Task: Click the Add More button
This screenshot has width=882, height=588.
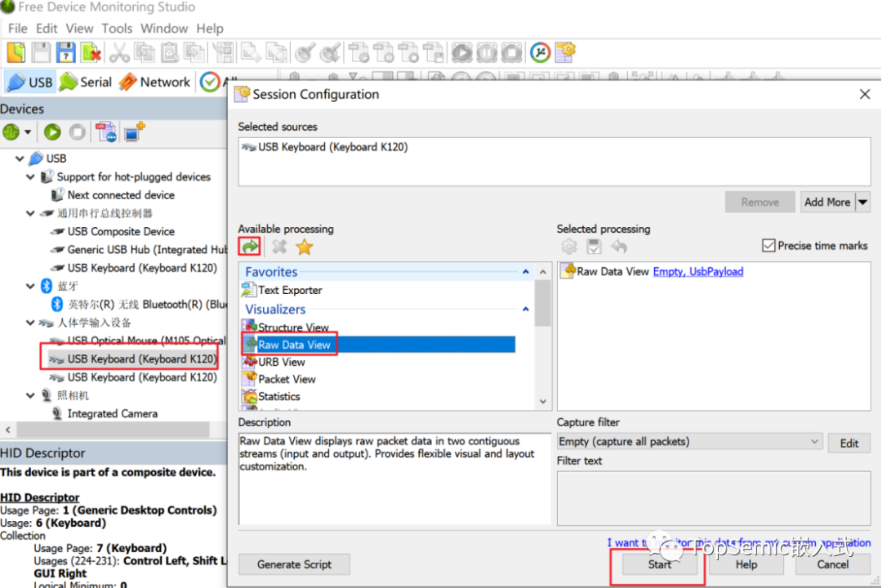Action: click(826, 202)
